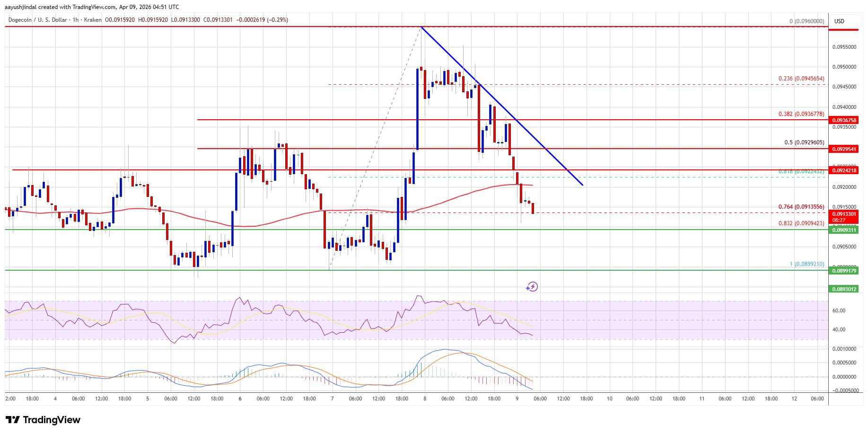The image size is (868, 434).
Task: Click the aayushjindal attribution link
Action: coord(20,7)
